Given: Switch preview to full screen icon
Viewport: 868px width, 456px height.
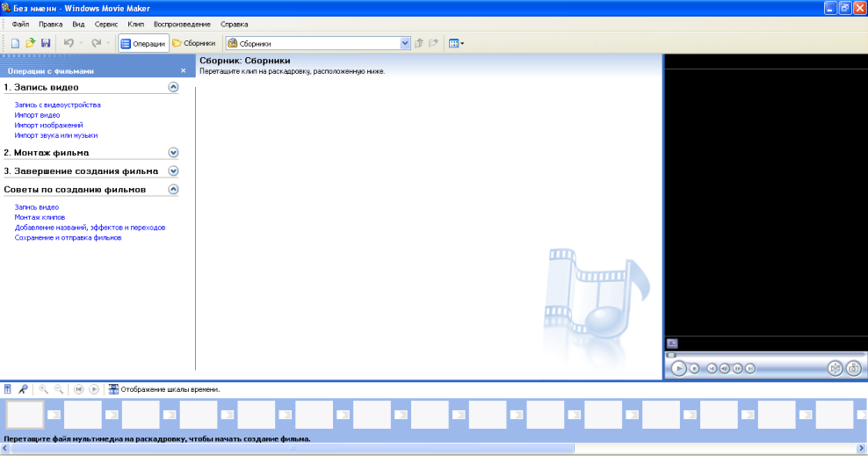Looking at the screenshot, I should pos(672,344).
